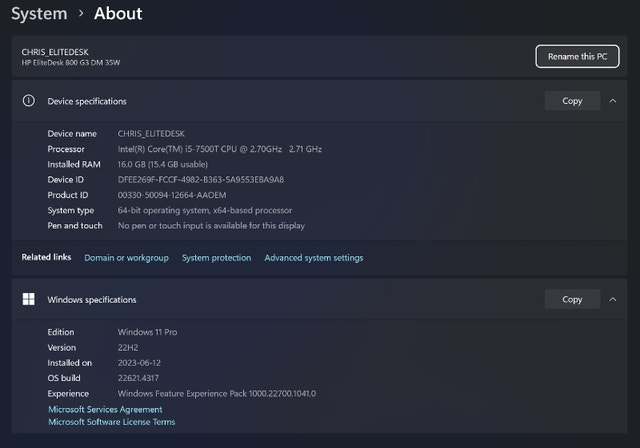Screen dimensions: 640x448
Task: Select the Edition value Windows 11 Pro
Action: pyautogui.click(x=147, y=332)
